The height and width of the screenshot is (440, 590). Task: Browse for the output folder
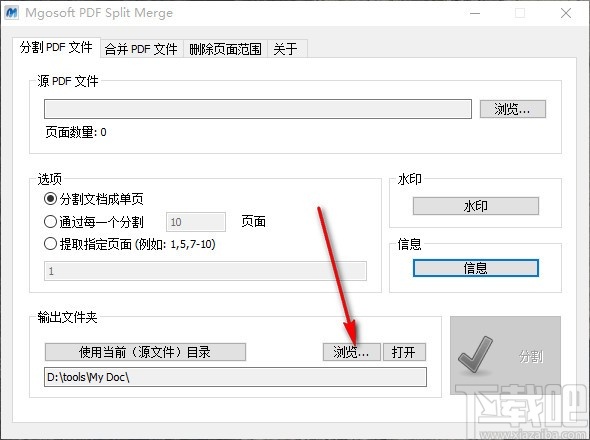coord(351,352)
